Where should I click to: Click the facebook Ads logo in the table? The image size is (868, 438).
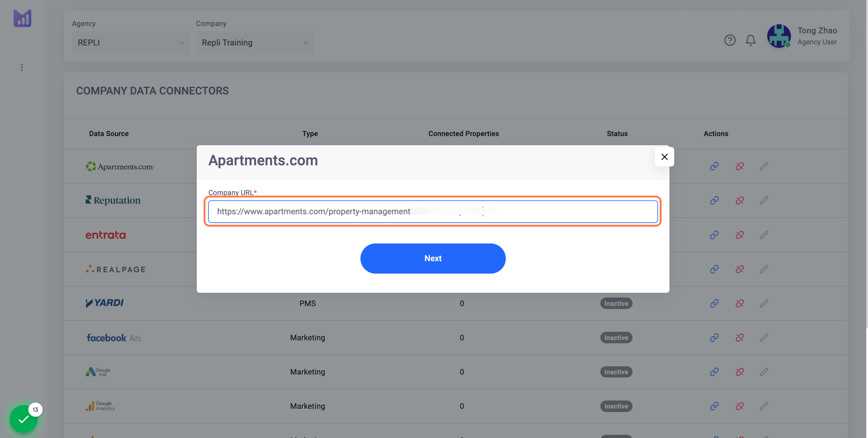point(114,338)
